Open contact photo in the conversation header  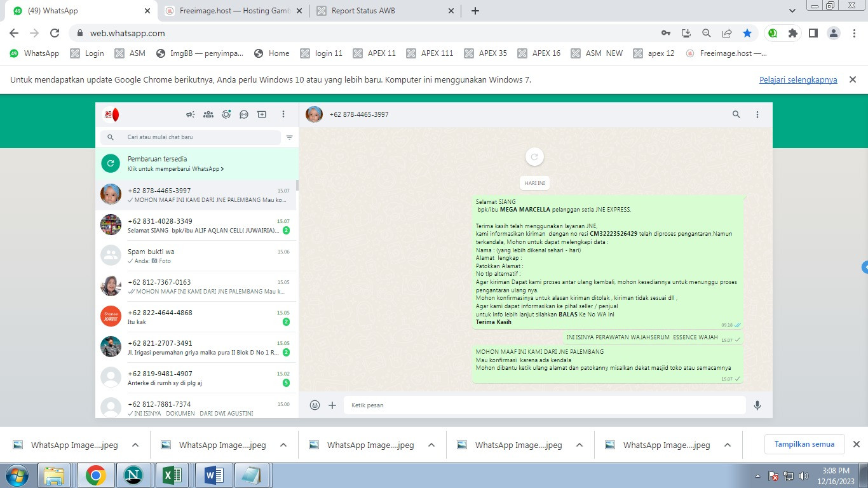coord(314,114)
